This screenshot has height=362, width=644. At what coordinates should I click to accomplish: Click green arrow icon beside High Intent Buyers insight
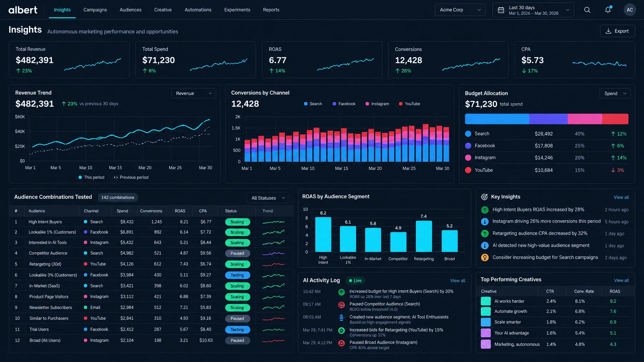coord(485,210)
